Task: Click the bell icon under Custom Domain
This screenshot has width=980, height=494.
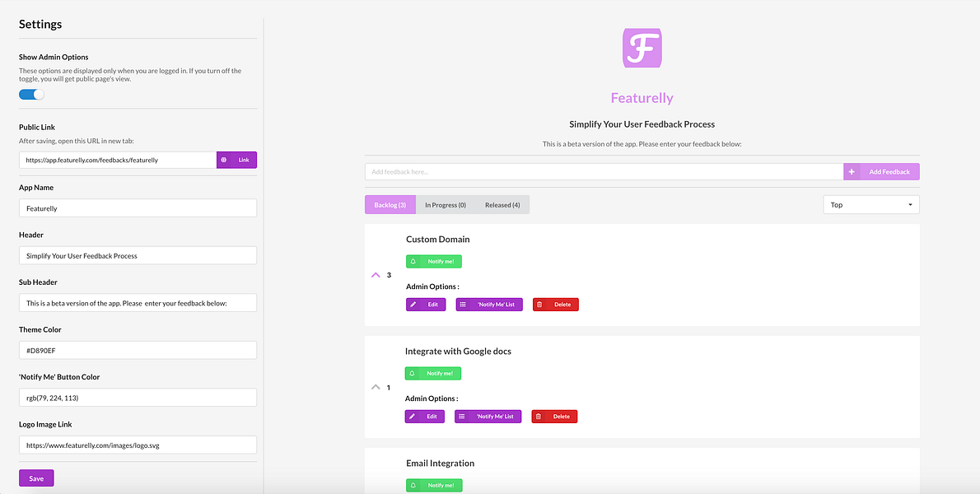Action: pos(413,262)
